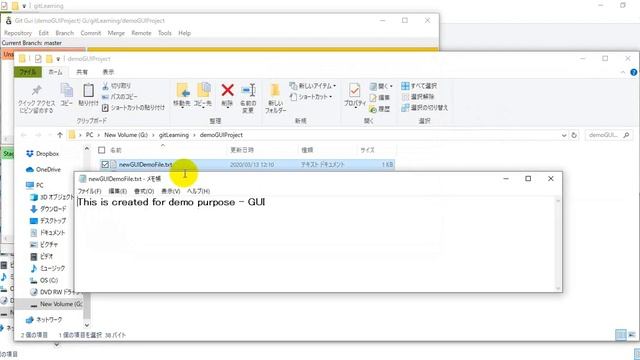
Task: Open Notepad Format (書式) menu
Action: [144, 191]
